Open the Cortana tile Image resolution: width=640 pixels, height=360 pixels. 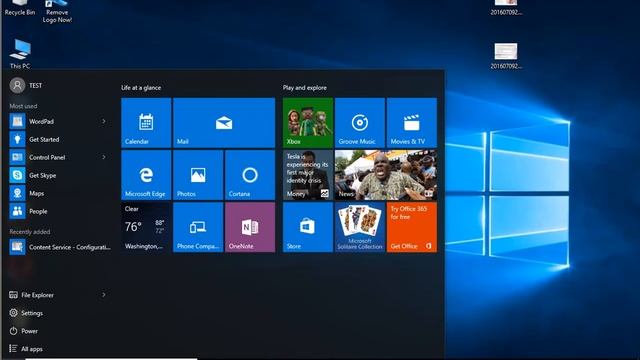pos(250,175)
